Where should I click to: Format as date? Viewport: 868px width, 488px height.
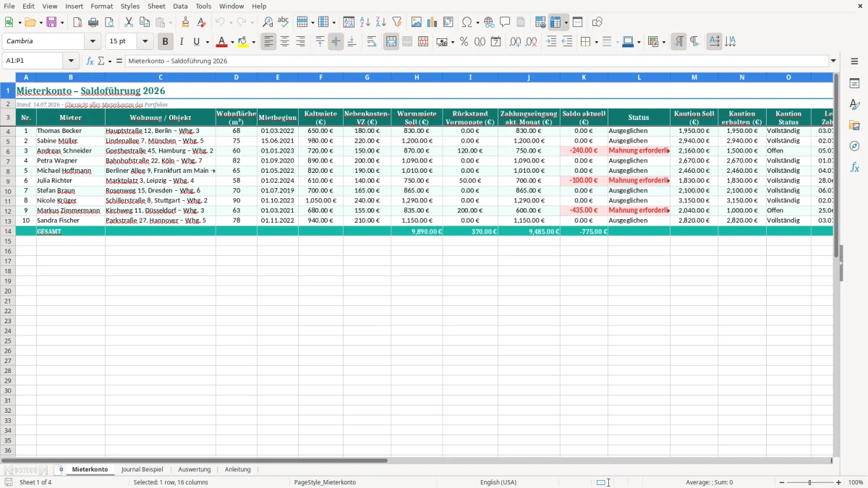(x=495, y=42)
